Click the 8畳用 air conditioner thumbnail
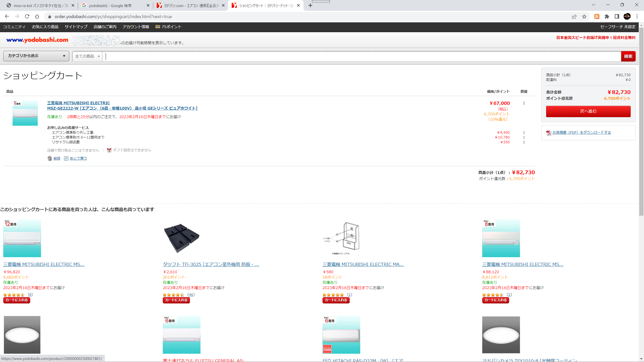 (501, 238)
